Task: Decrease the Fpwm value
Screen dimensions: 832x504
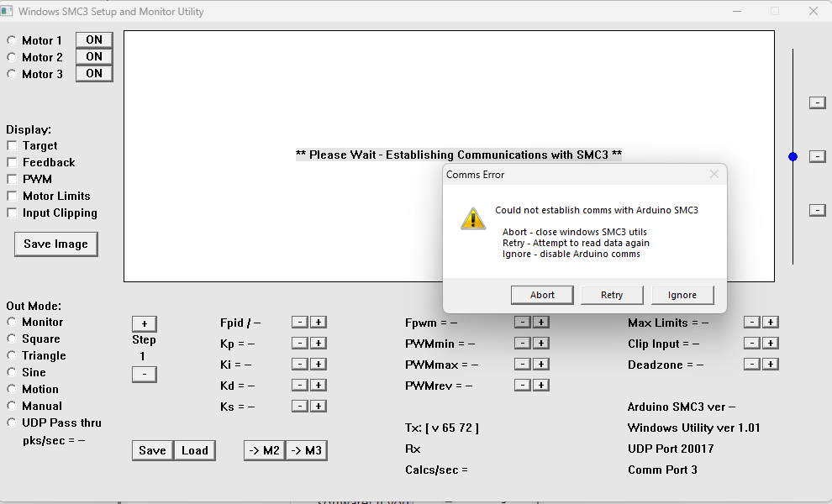Action: tap(523, 322)
